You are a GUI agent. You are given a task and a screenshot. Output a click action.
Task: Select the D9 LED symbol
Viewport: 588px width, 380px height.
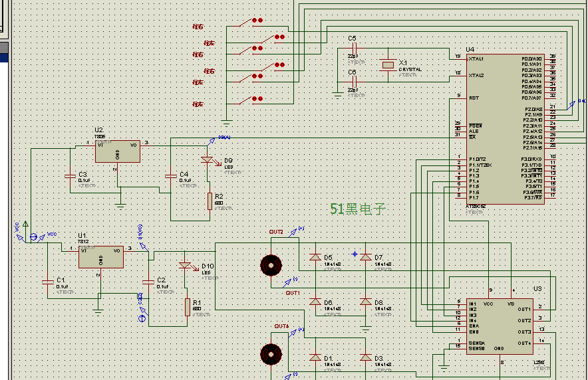tap(207, 160)
